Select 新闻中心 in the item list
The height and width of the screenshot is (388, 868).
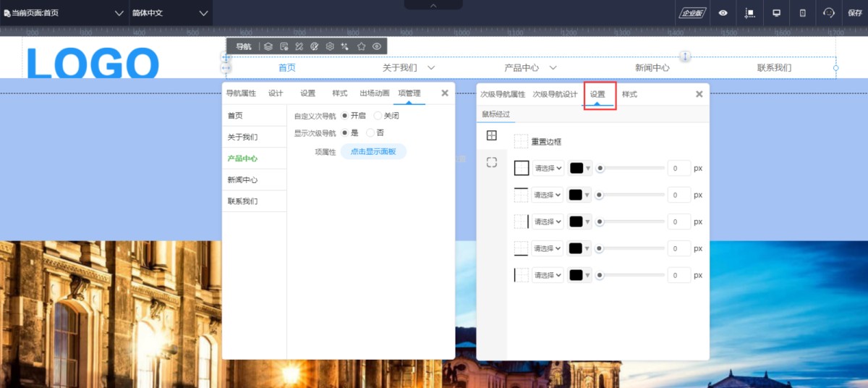pos(242,180)
